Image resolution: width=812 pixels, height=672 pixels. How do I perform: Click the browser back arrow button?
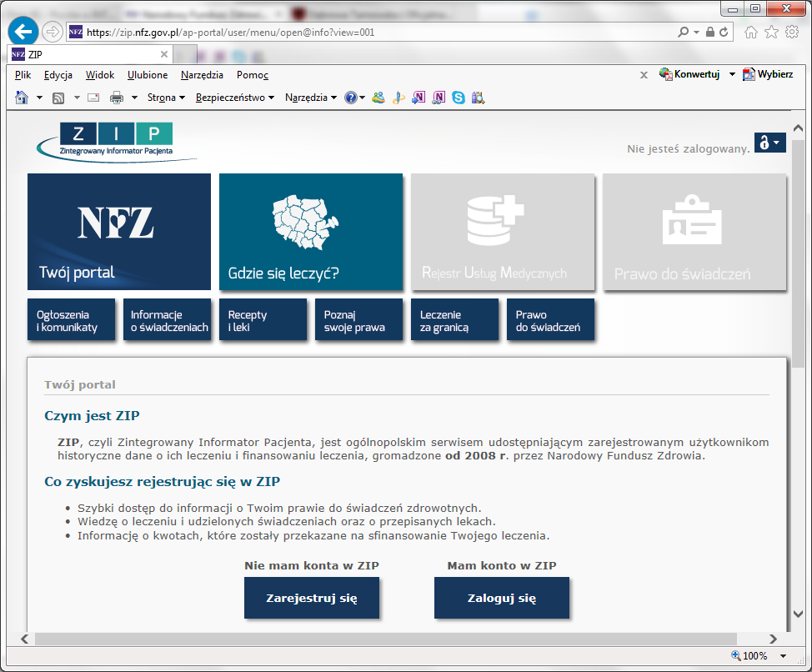point(23,32)
